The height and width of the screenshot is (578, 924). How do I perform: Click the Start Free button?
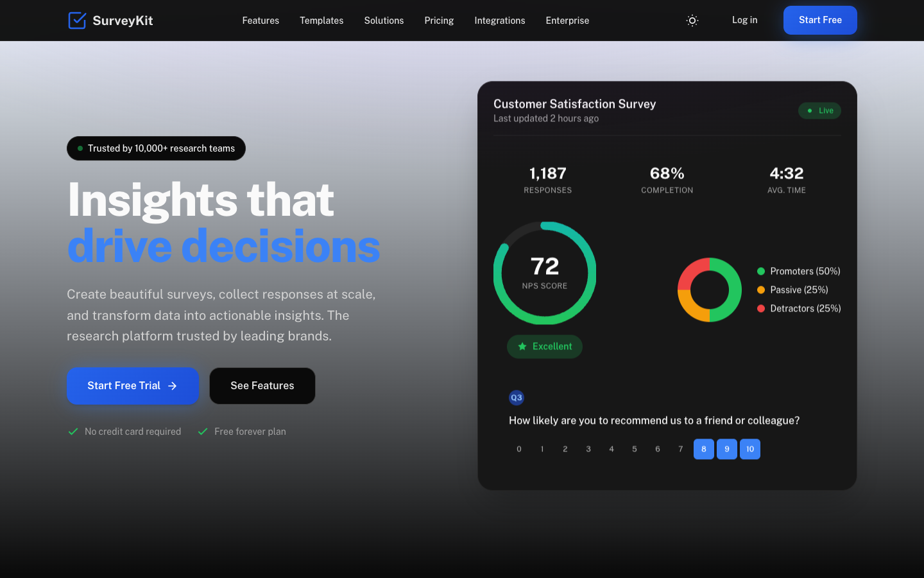tap(820, 20)
